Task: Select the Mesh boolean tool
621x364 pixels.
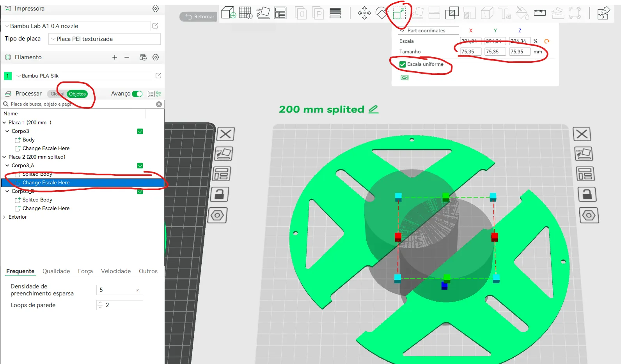Action: [x=452, y=13]
